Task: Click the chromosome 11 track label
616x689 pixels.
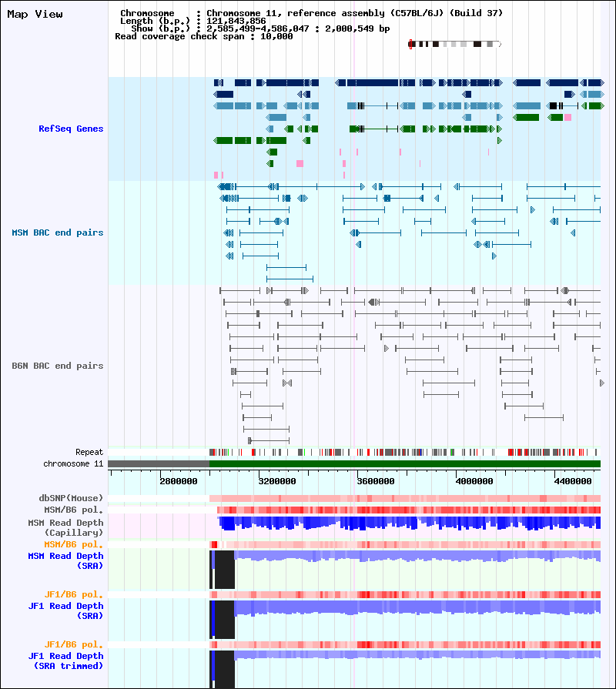Action: tap(73, 463)
